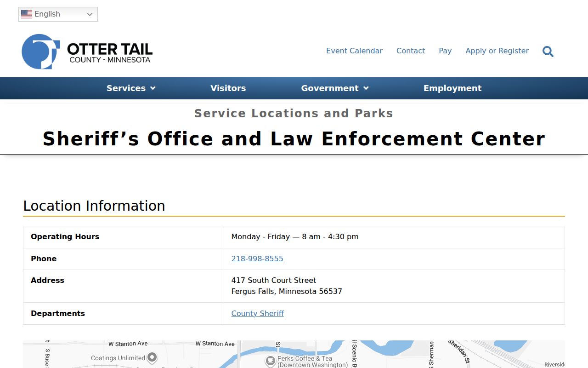Open the search magnifier icon
Image resolution: width=588 pixels, height=368 pixels.
coord(548,51)
